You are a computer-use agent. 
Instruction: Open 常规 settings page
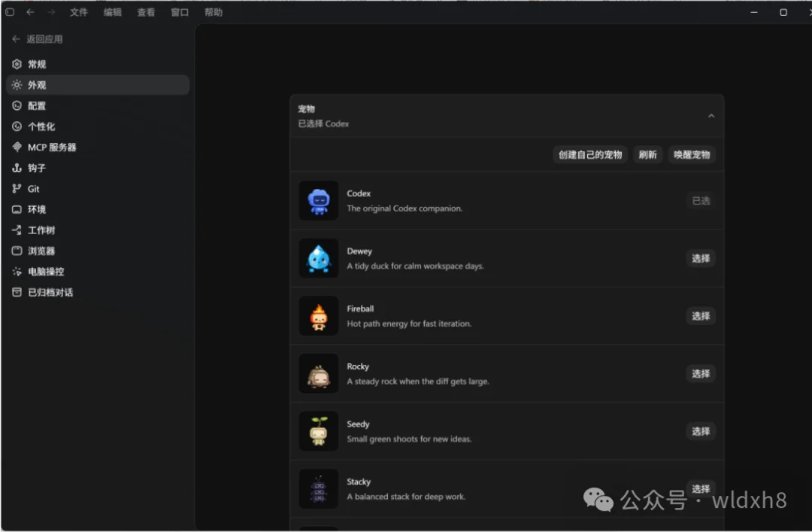coord(97,64)
